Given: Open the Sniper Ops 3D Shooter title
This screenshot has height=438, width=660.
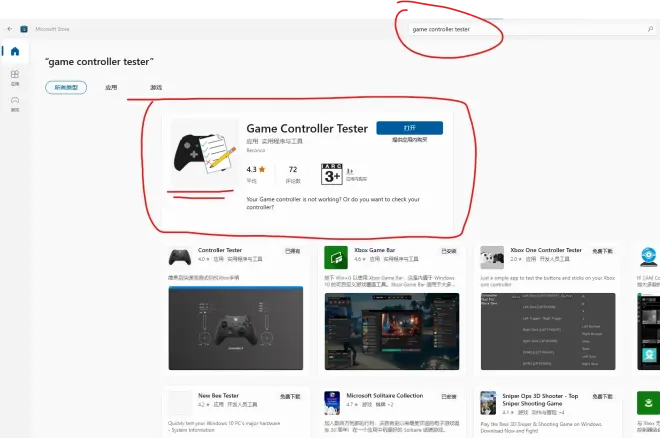Looking at the screenshot, I should pyautogui.click(x=540, y=400).
